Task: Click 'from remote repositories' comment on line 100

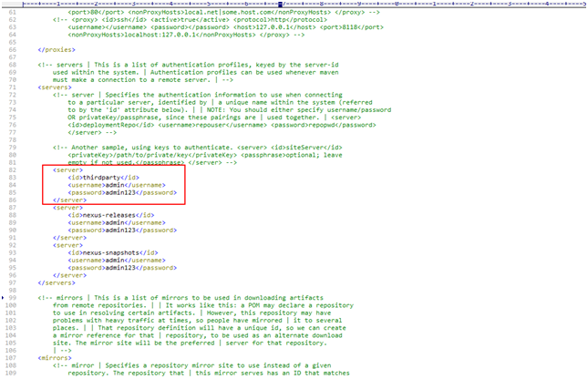Action: click(203, 305)
